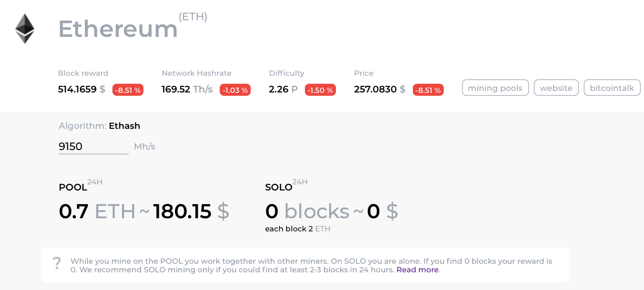Screen dimensions: 644x290
Task: Click the Ethereum diamond logo icon
Action: pos(24,28)
